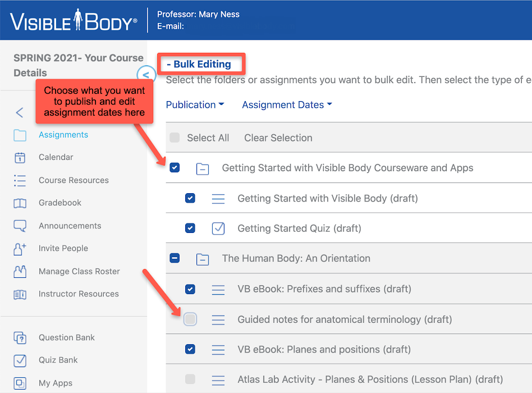Select the Gradebook icon
Screen dimensions: 532x393
coord(20,203)
